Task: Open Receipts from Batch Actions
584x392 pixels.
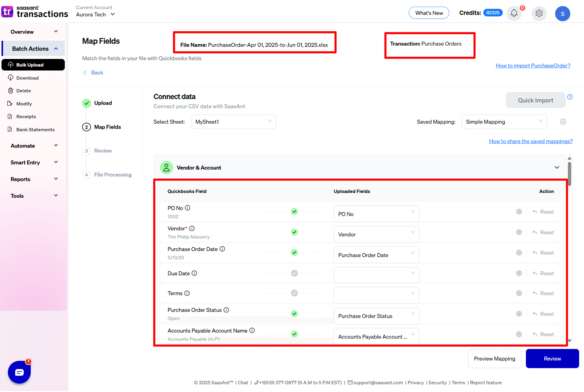Action: click(10, 116)
